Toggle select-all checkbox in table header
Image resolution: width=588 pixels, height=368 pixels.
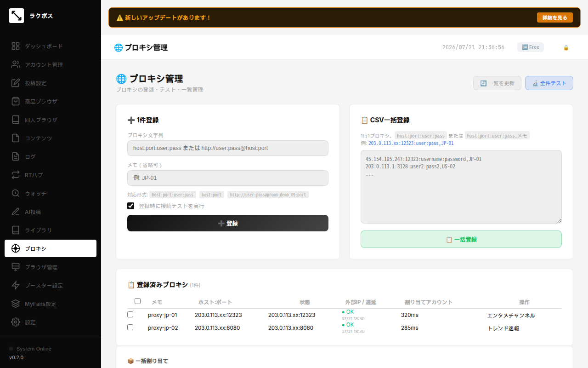(137, 301)
